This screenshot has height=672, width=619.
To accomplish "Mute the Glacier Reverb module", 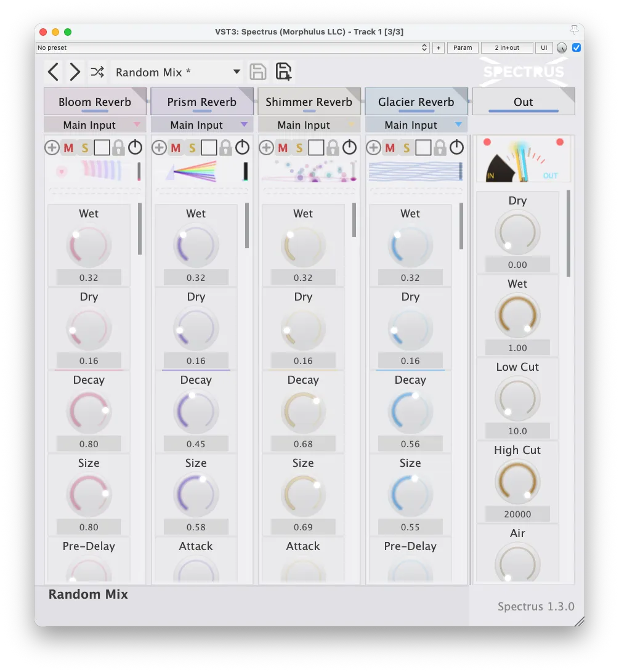I will point(390,148).
